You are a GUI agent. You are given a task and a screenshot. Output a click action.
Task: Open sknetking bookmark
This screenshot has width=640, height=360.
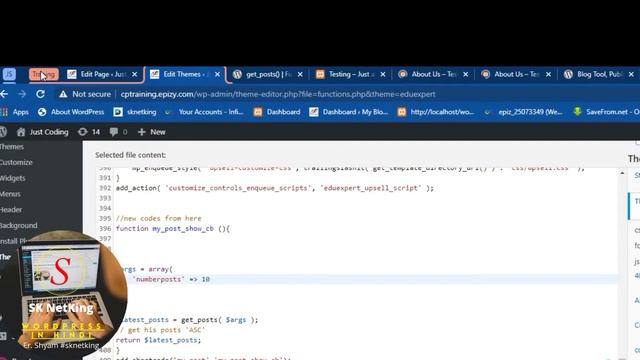(x=135, y=112)
